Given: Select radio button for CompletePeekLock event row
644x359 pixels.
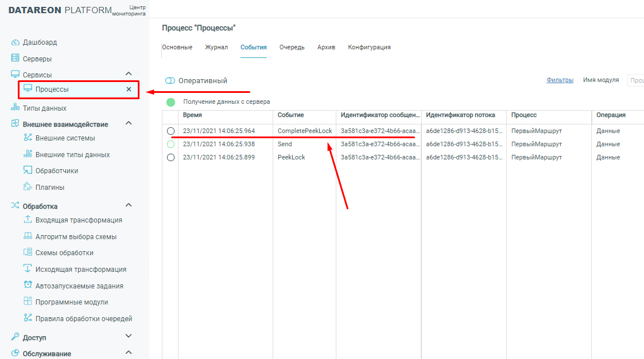Looking at the screenshot, I should [x=170, y=131].
